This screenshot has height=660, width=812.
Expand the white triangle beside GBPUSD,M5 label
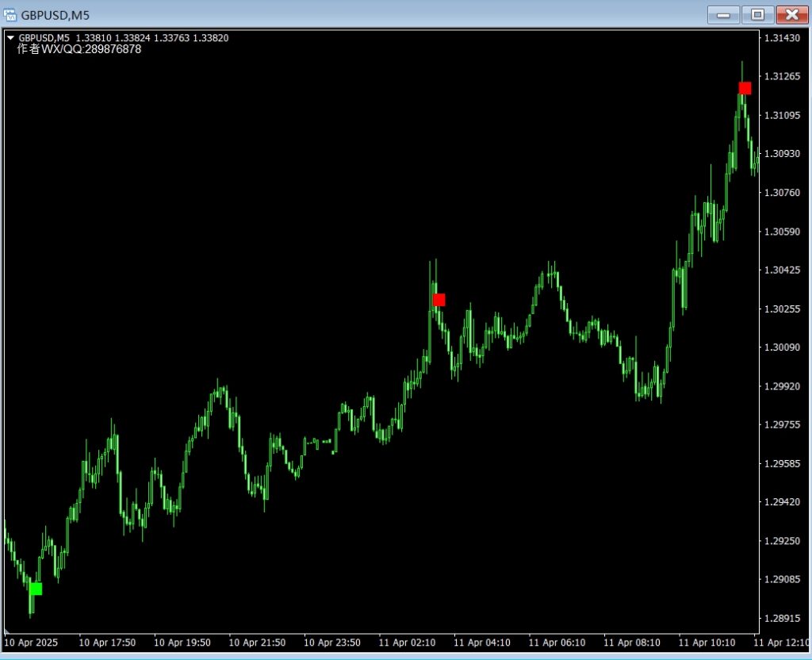click(10, 37)
